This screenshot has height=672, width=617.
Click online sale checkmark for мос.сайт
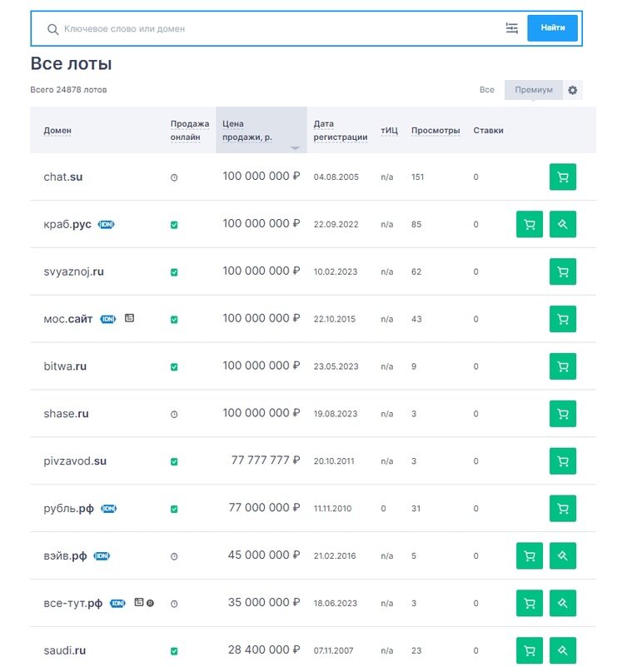pos(174,320)
